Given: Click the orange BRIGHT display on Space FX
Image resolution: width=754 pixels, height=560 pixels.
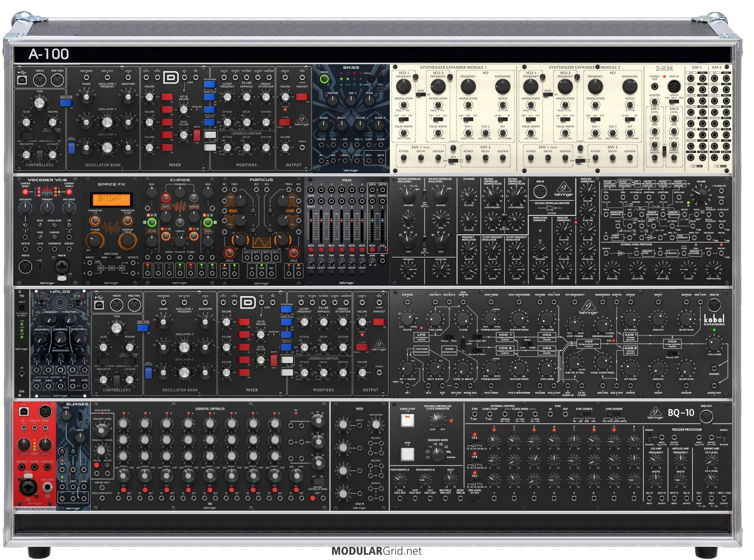Looking at the screenshot, I should tap(111, 199).
